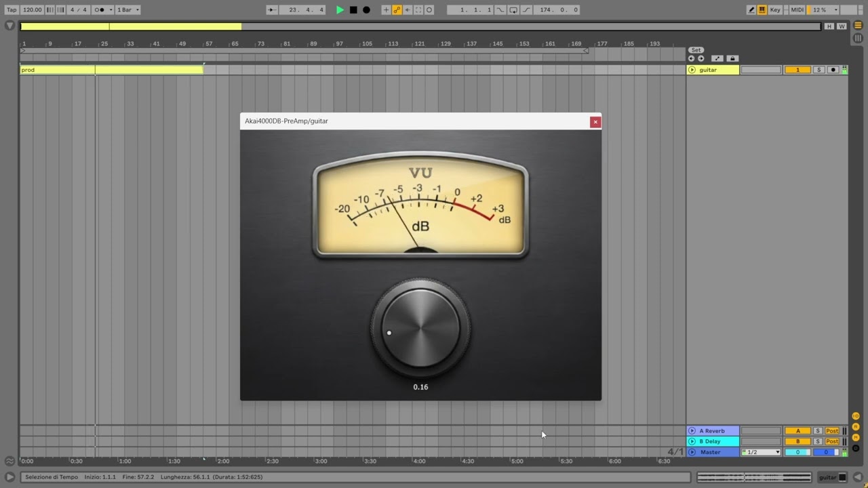Toggle Draw Mode pencil icon

(751, 9)
